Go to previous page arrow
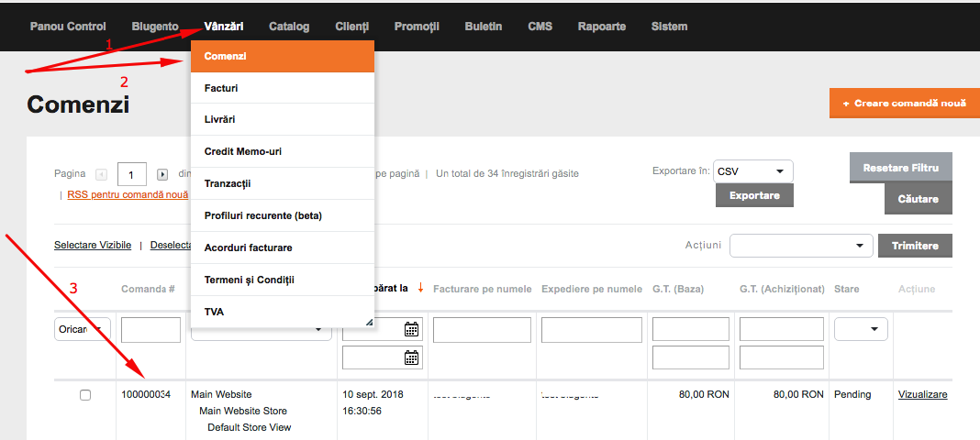The image size is (980, 440). (101, 175)
